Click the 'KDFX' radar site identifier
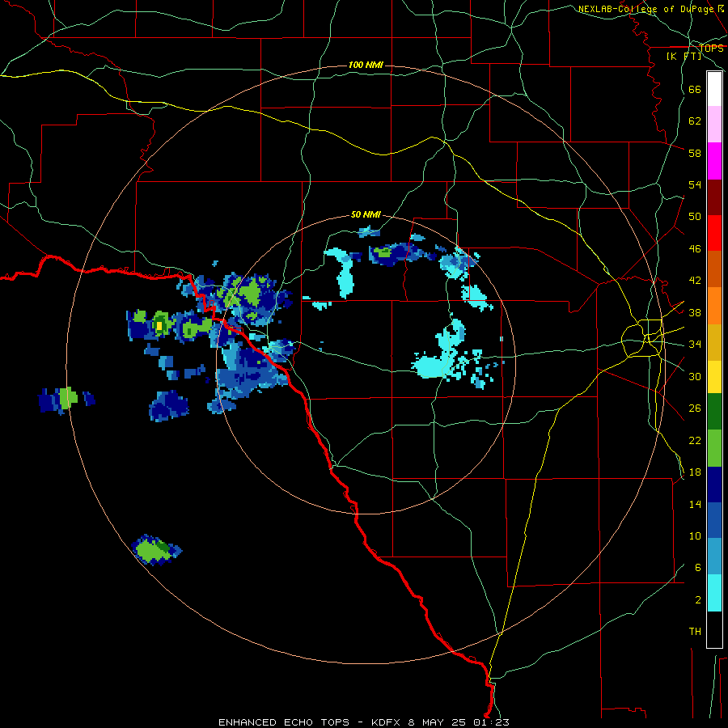728x728 pixels. click(x=387, y=722)
